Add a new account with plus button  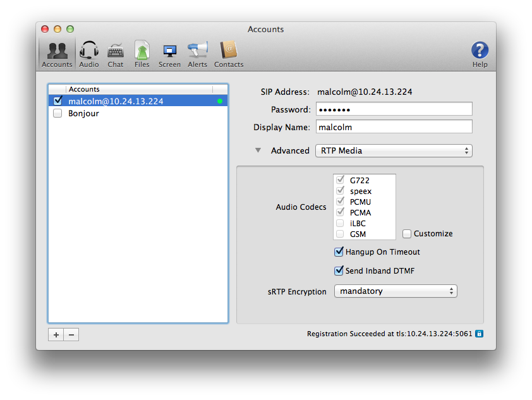coord(56,335)
